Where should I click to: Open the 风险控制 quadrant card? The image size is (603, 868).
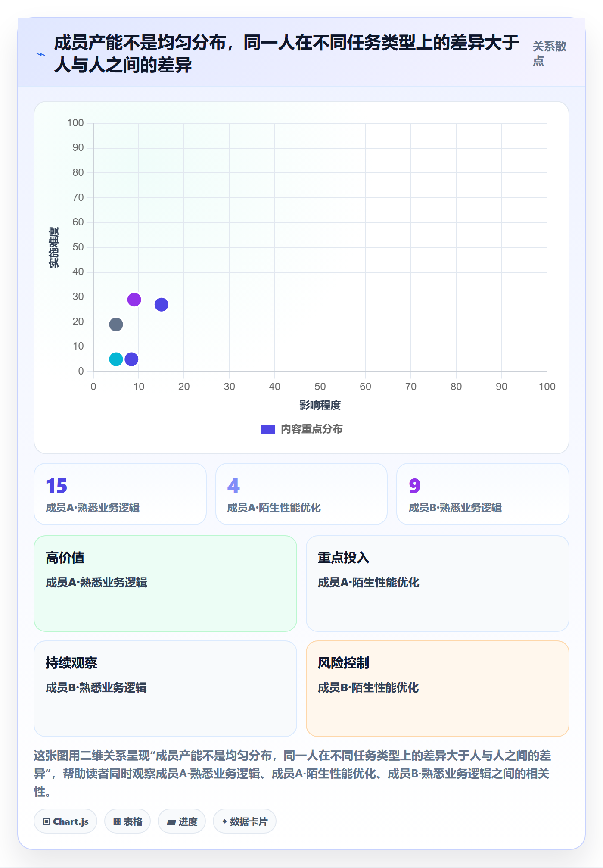(x=438, y=689)
